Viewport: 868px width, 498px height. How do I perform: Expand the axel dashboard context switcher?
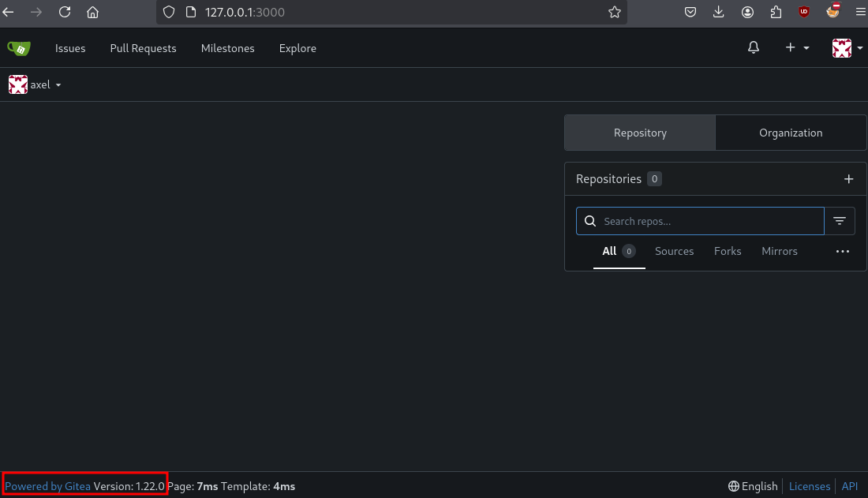[x=36, y=84]
